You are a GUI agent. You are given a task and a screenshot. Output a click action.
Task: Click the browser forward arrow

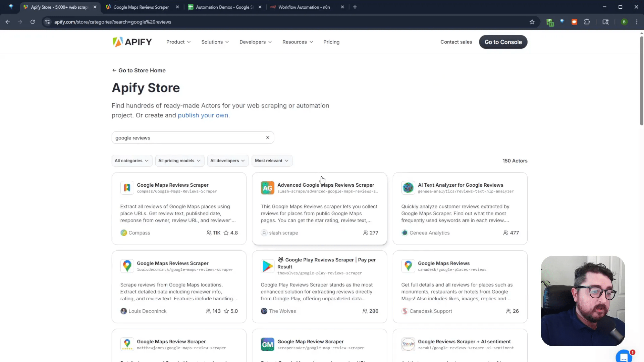(20, 22)
